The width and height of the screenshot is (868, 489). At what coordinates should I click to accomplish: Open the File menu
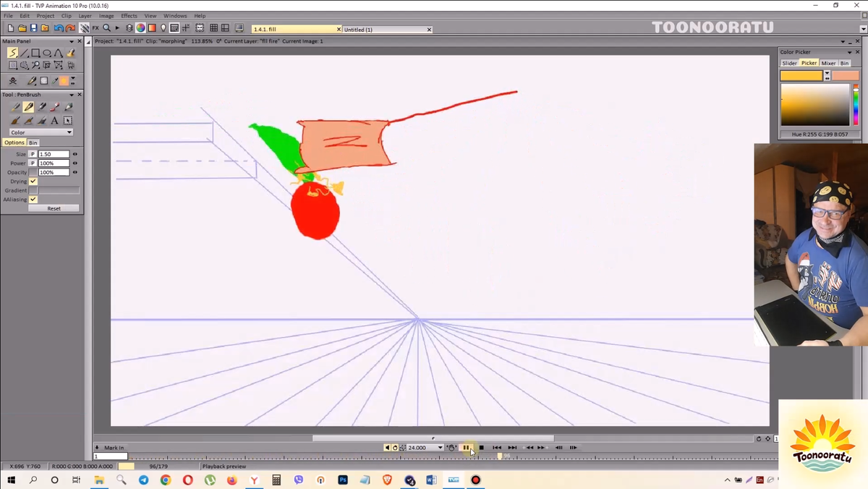[8, 15]
